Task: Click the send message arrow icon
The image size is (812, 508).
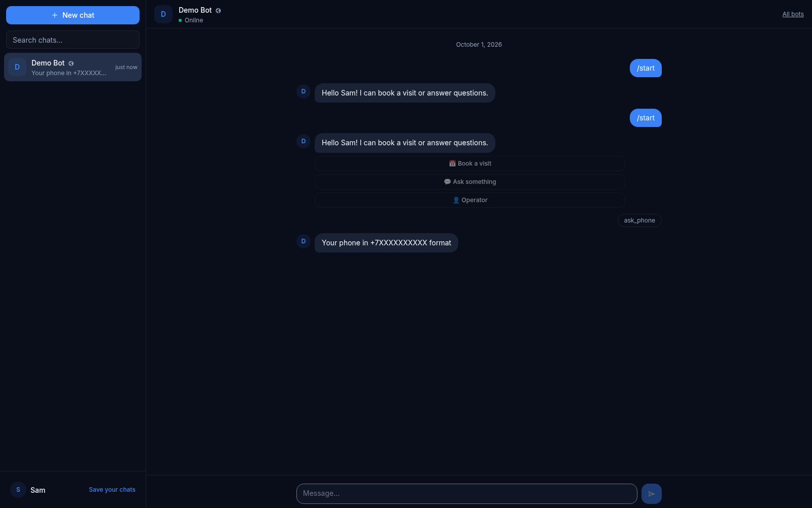Action: pyautogui.click(x=652, y=494)
